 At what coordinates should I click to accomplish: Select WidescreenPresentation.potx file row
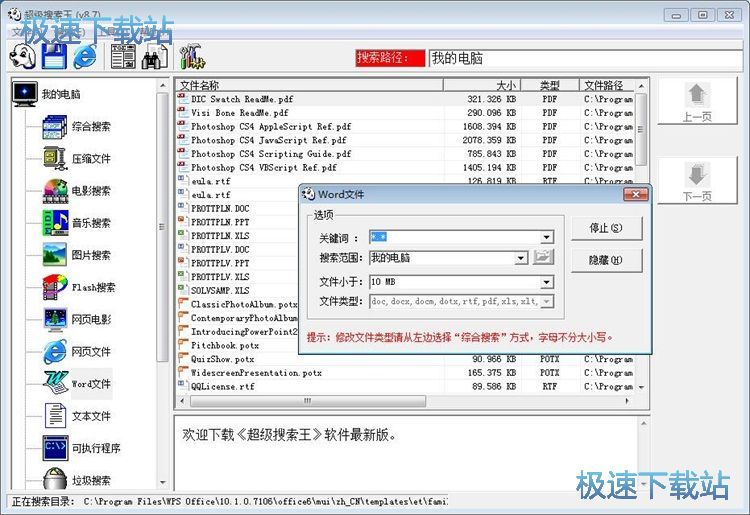click(x=406, y=373)
